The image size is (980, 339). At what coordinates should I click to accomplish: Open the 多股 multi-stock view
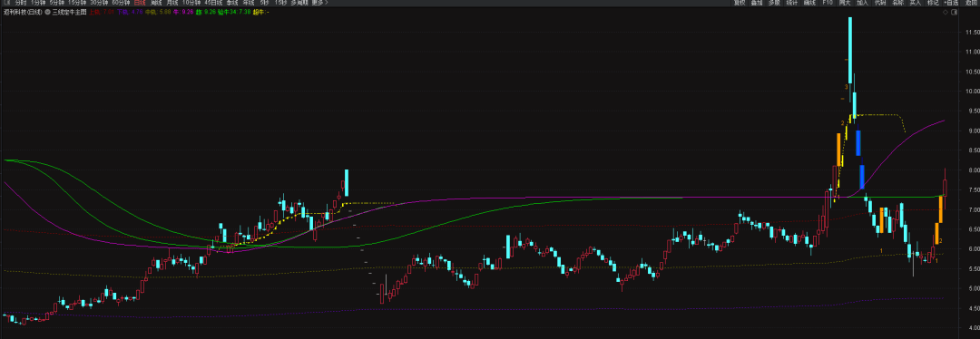pyautogui.click(x=774, y=3)
